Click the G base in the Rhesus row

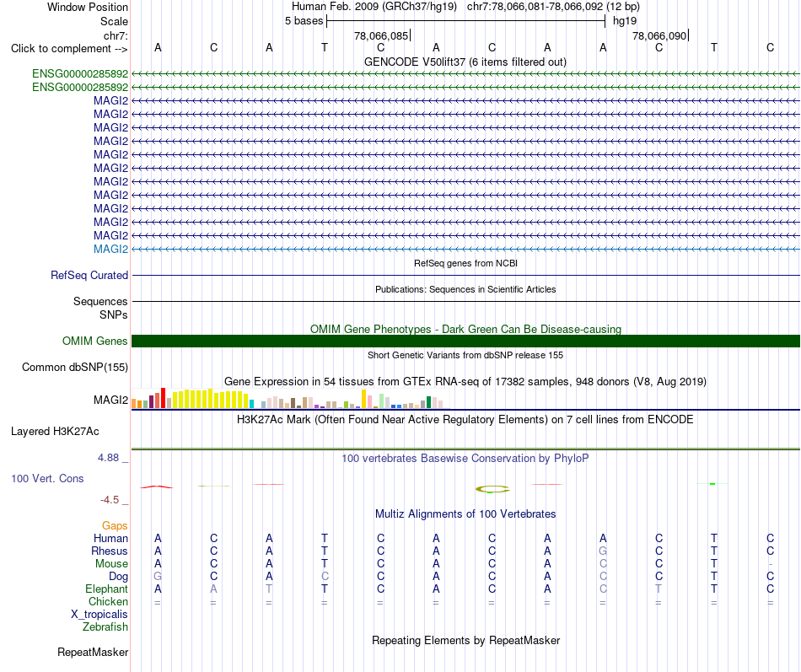tap(604, 551)
